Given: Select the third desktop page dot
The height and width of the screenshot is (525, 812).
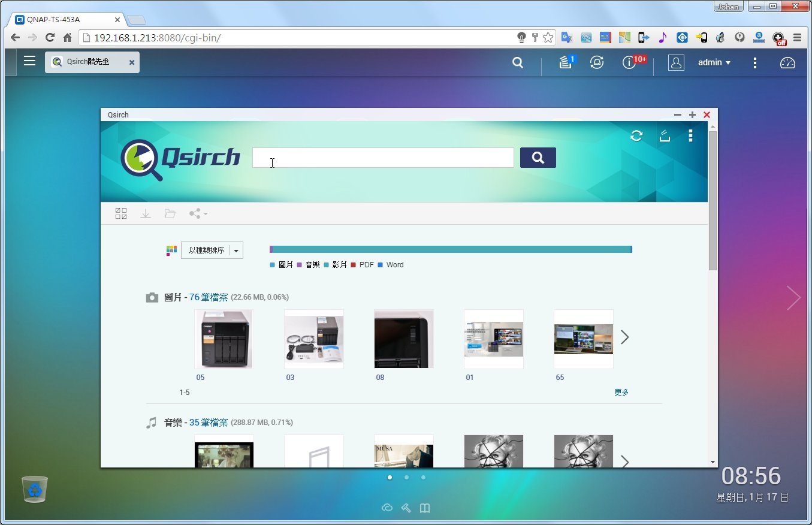Looking at the screenshot, I should (x=423, y=478).
